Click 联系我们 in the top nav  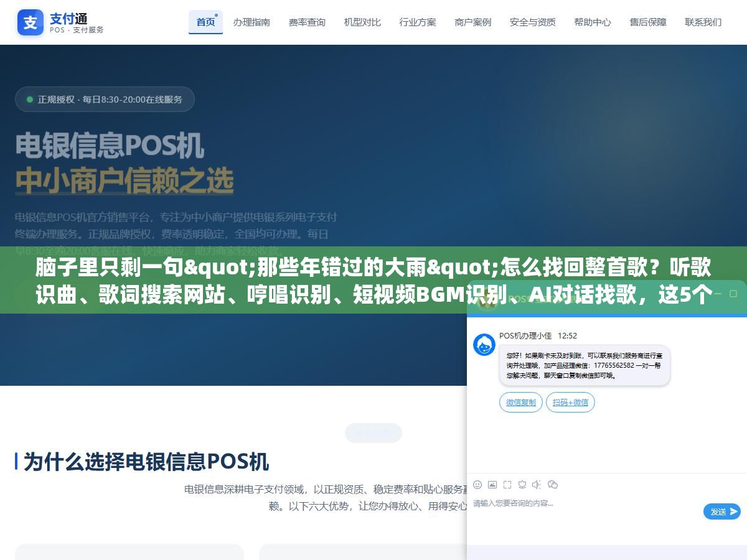click(x=703, y=22)
